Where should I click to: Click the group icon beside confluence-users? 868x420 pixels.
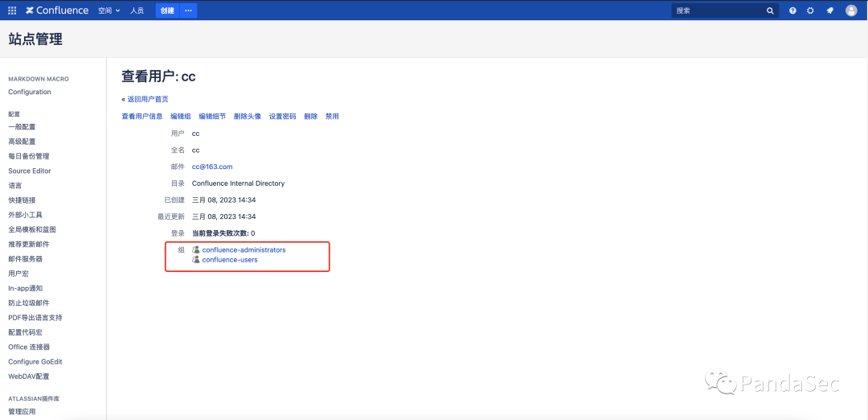(195, 259)
